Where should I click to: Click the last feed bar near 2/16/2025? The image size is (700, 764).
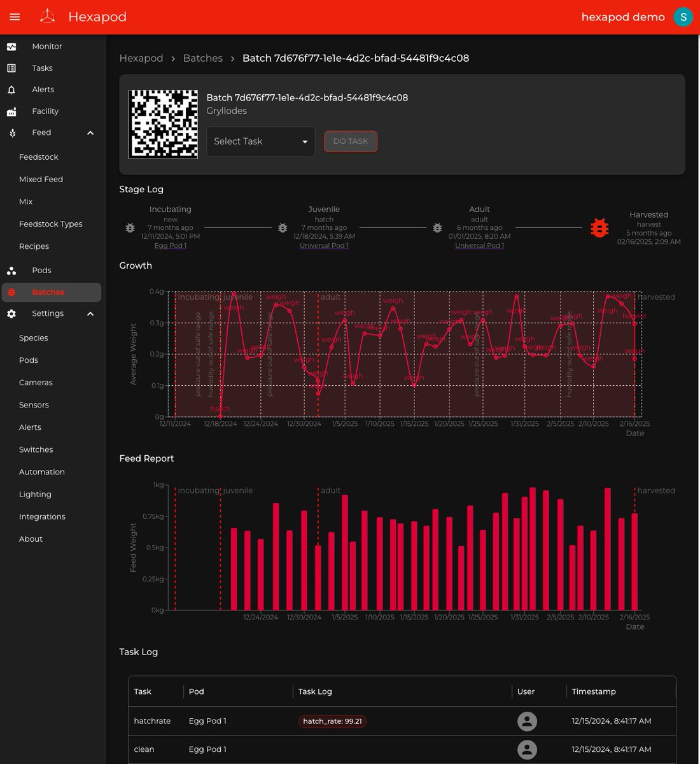[x=634, y=562]
